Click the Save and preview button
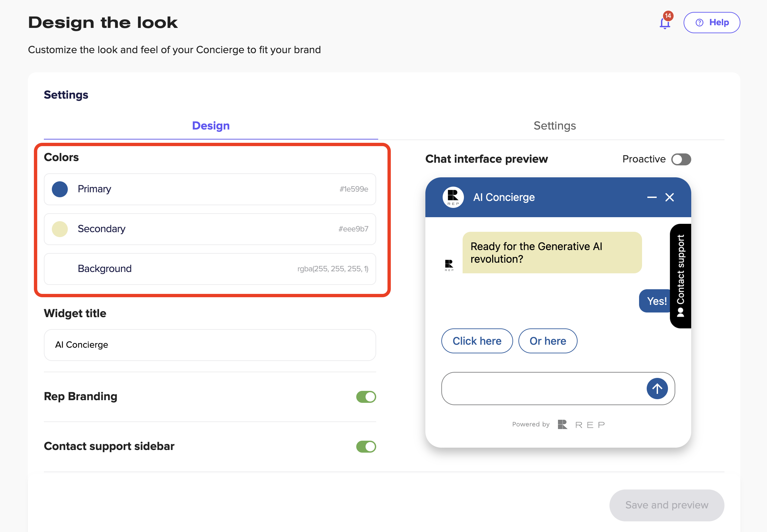 (x=666, y=505)
